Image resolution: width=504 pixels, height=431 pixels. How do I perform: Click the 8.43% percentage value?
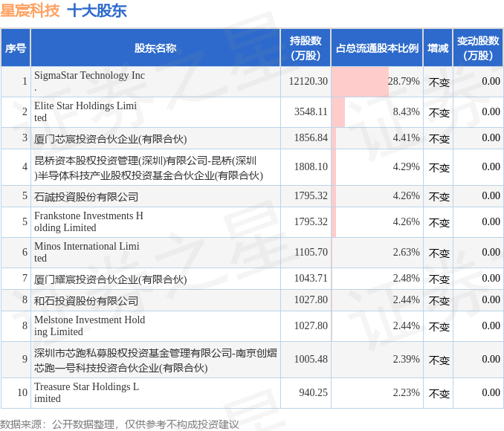point(407,111)
